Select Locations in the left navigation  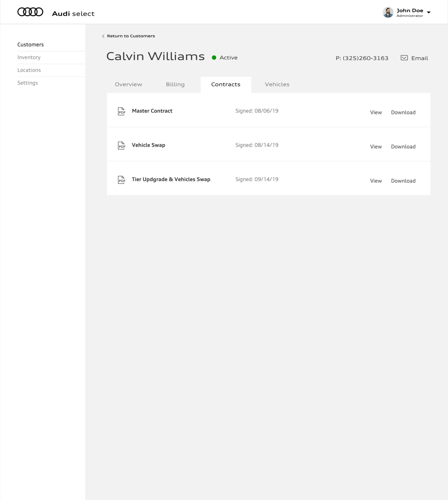[x=29, y=70]
